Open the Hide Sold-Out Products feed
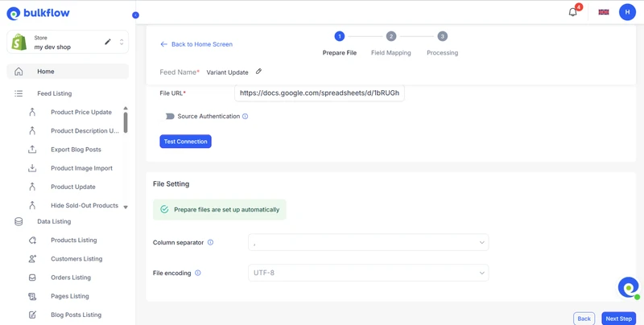 [85, 206]
